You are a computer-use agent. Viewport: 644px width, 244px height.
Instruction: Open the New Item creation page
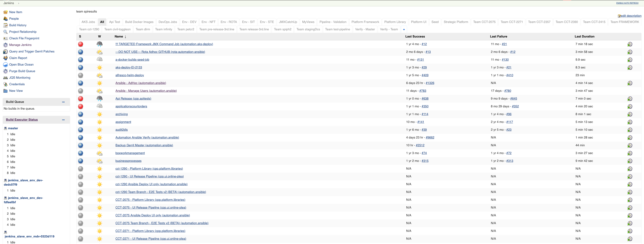click(x=16, y=12)
